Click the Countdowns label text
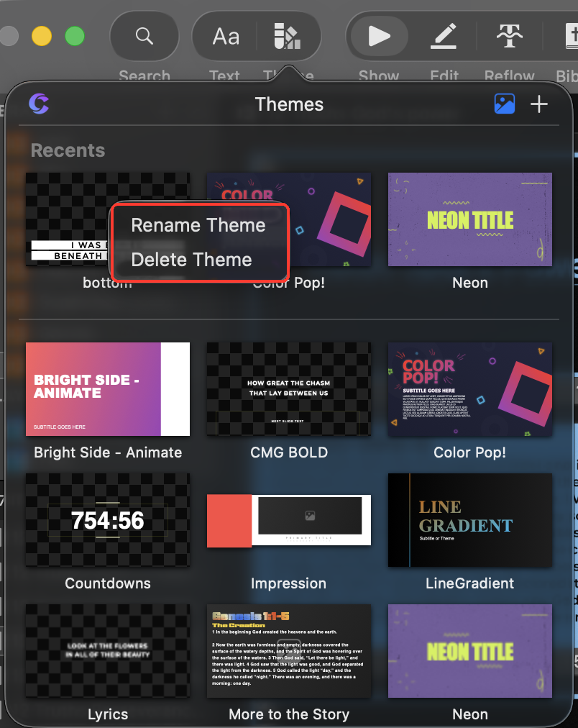578x728 pixels. [108, 583]
